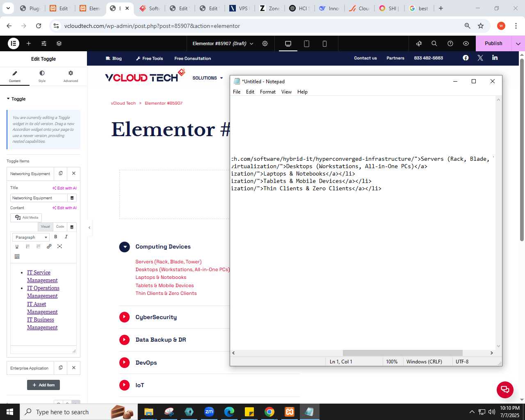The height and width of the screenshot is (420, 525).
Task: Toggle distraction-free fullscreen editor
Action: click(x=60, y=247)
